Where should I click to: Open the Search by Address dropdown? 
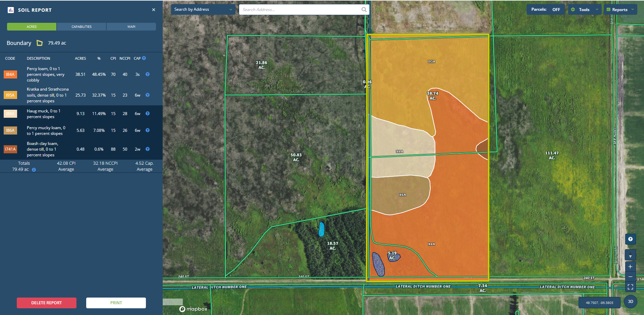point(203,10)
